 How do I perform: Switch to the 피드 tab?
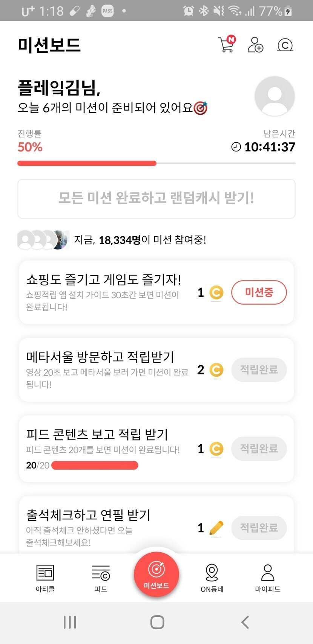coord(101,578)
